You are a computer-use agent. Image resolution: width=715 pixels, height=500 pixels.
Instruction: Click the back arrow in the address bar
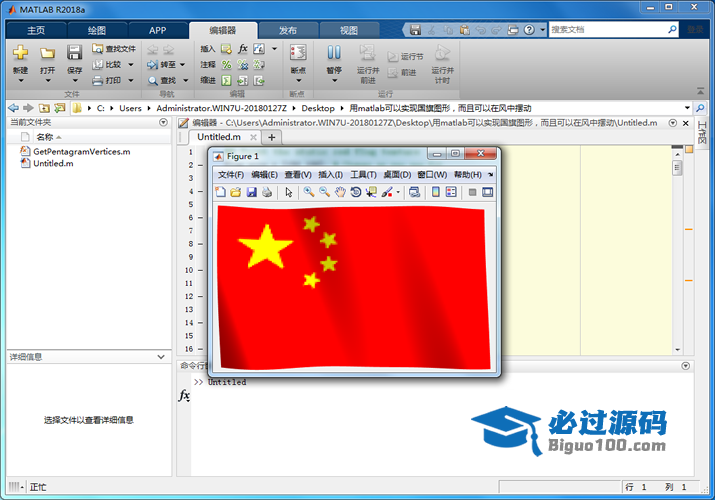pos(13,108)
